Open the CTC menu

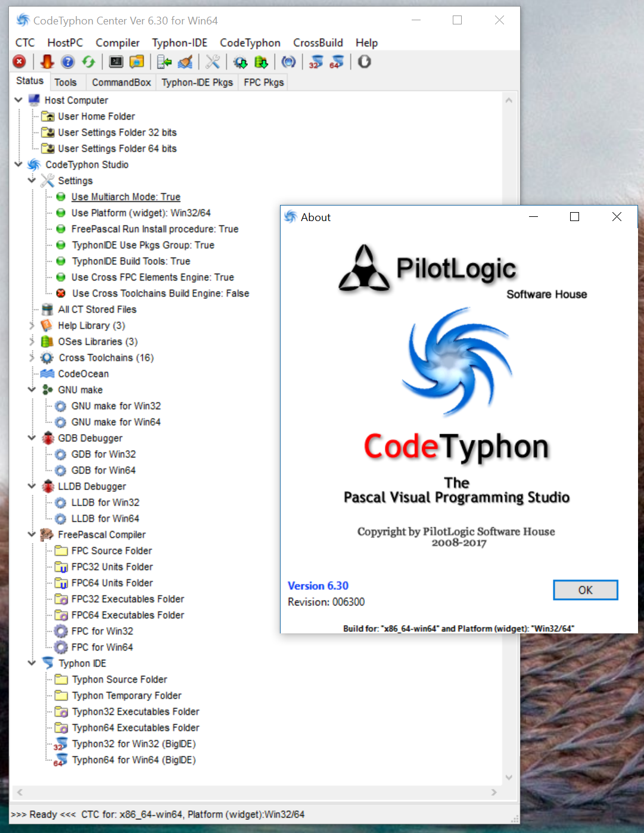(x=25, y=43)
